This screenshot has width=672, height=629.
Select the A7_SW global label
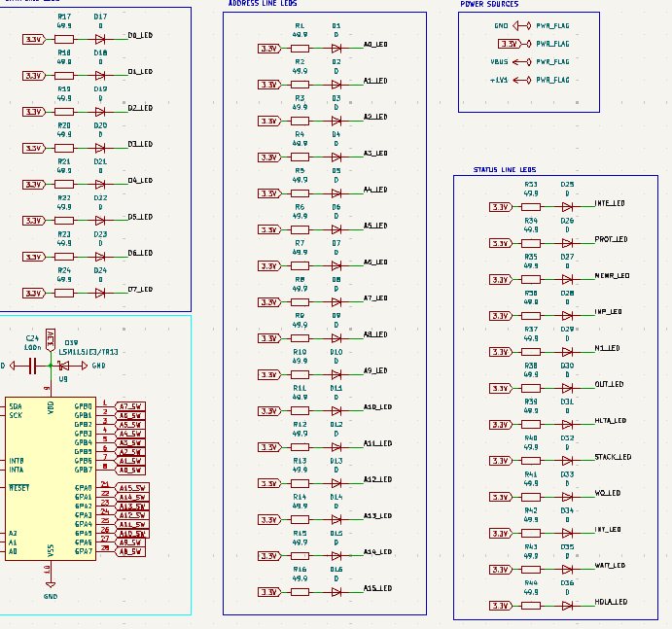131,406
